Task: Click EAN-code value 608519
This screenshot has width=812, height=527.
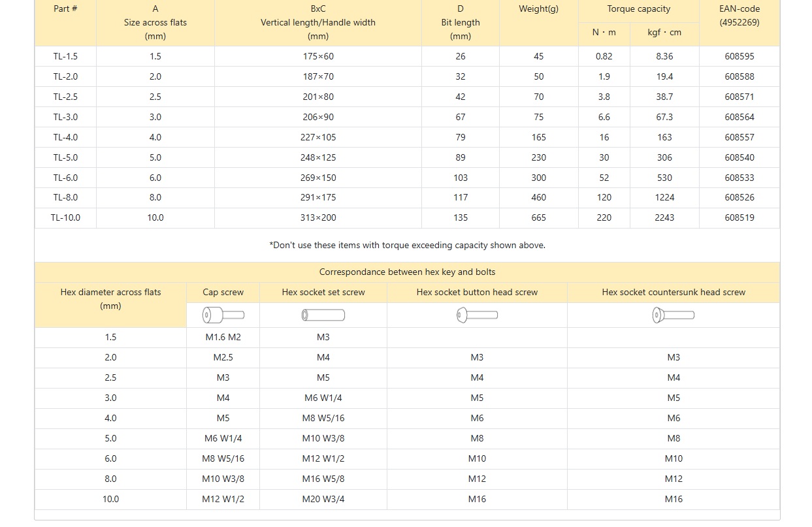Action: [x=739, y=217]
